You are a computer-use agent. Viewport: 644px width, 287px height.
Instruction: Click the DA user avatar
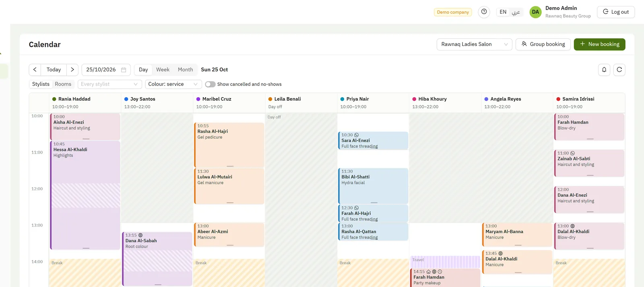tap(535, 12)
